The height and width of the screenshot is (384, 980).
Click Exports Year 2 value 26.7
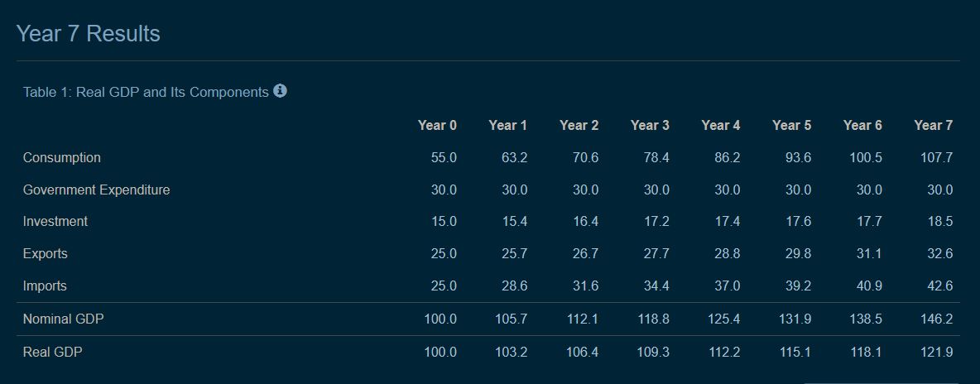586,254
